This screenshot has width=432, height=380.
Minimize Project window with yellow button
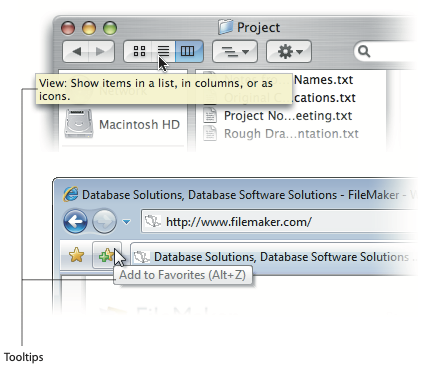pyautogui.click(x=89, y=28)
